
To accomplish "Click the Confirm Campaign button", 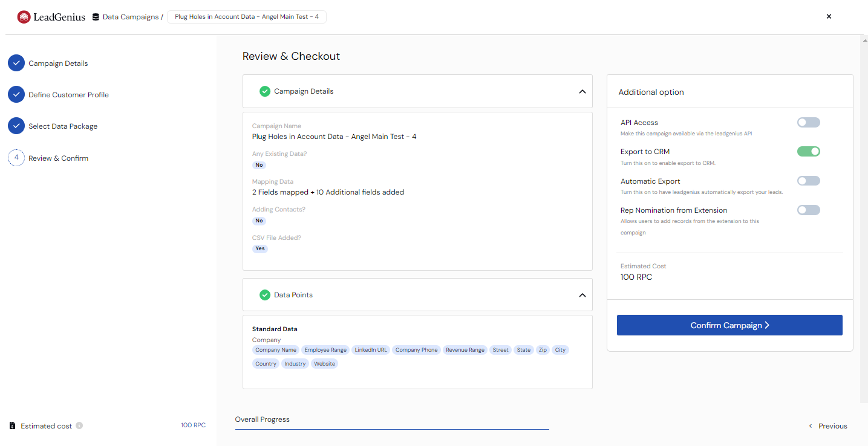I will (729, 325).
